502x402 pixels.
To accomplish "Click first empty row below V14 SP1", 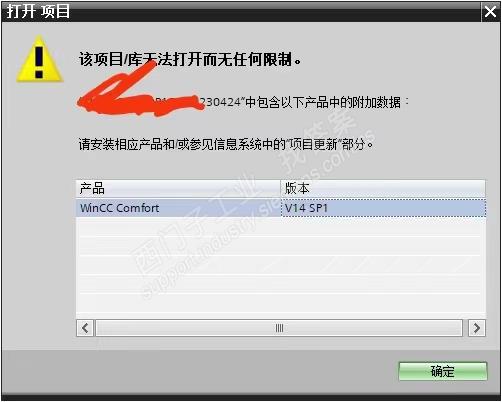I will (383, 227).
